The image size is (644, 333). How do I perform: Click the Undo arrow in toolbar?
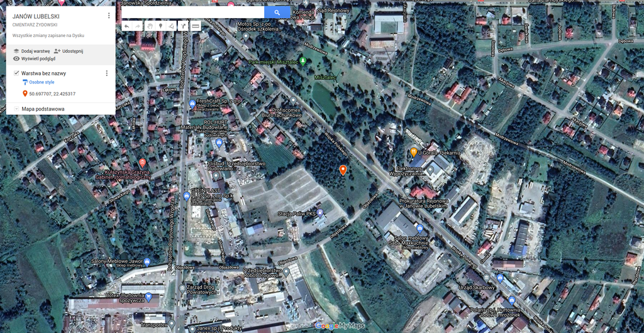(x=126, y=26)
